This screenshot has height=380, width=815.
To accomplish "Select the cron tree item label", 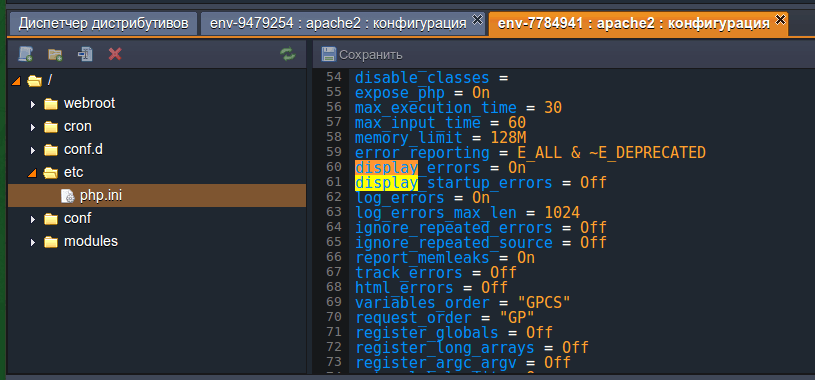I will coord(78,126).
